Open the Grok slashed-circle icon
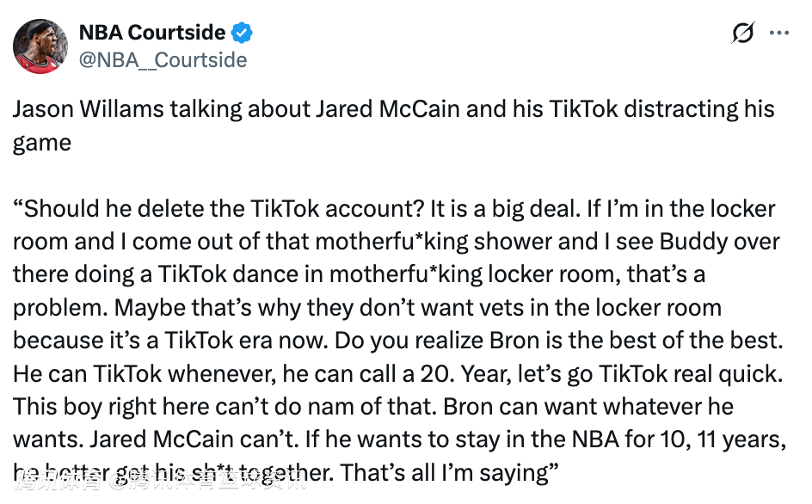 click(742, 34)
